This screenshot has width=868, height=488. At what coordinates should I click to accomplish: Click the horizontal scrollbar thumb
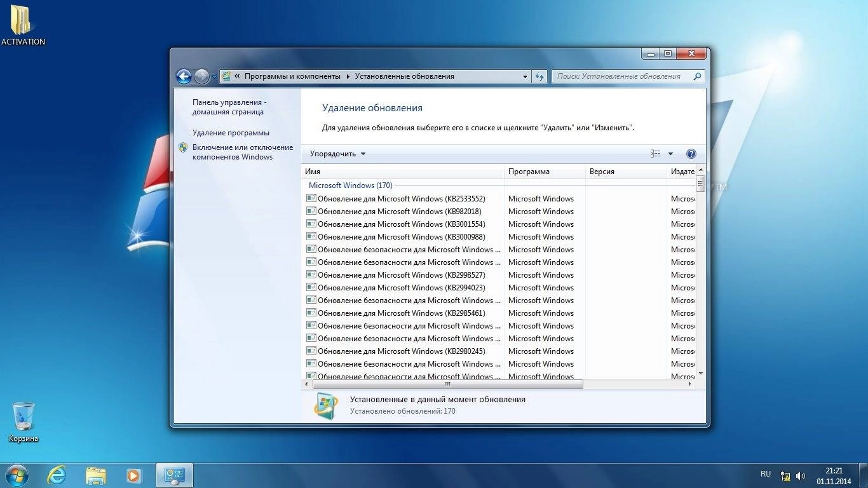tap(447, 384)
